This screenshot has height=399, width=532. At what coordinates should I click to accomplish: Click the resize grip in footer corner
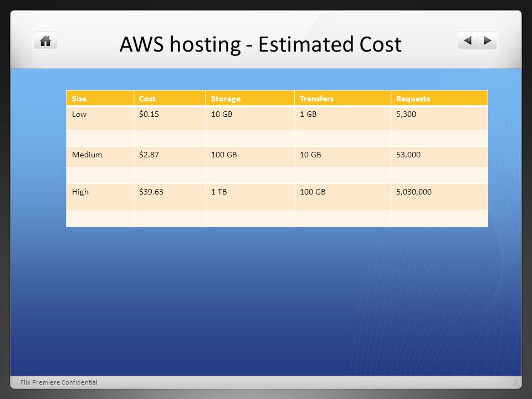pyautogui.click(x=515, y=383)
